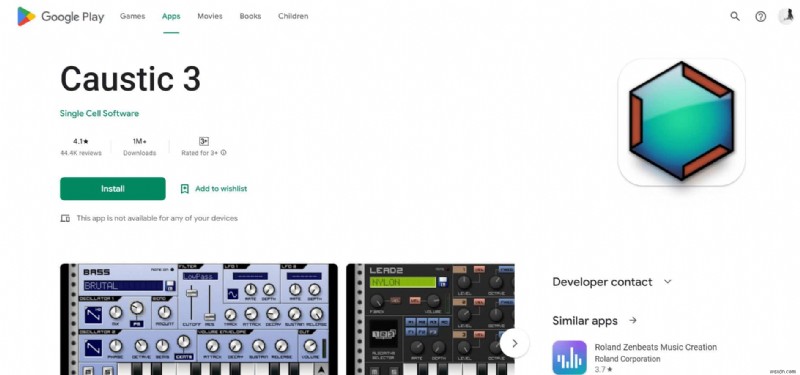Image resolution: width=800 pixels, height=375 pixels.
Task: Open the Books tab
Action: point(250,16)
